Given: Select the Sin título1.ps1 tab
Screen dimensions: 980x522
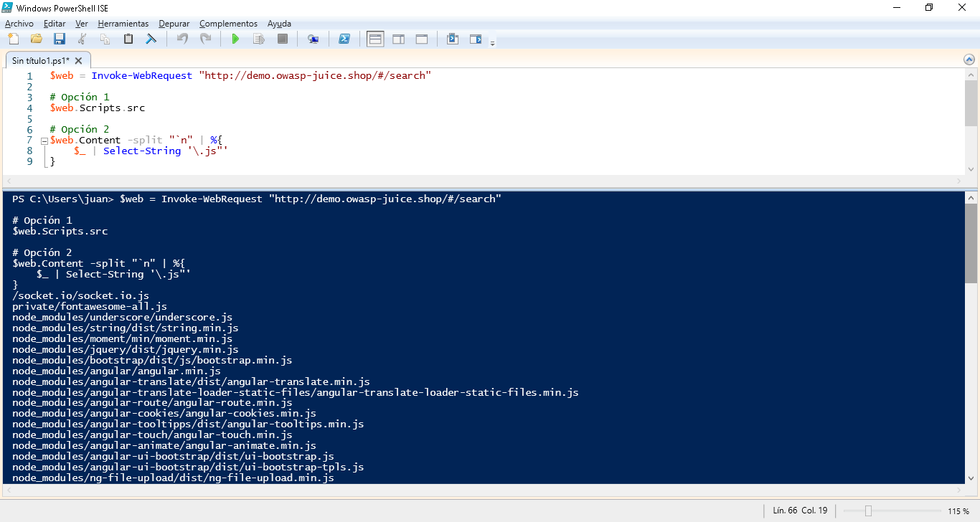Looking at the screenshot, I should [x=42, y=60].
